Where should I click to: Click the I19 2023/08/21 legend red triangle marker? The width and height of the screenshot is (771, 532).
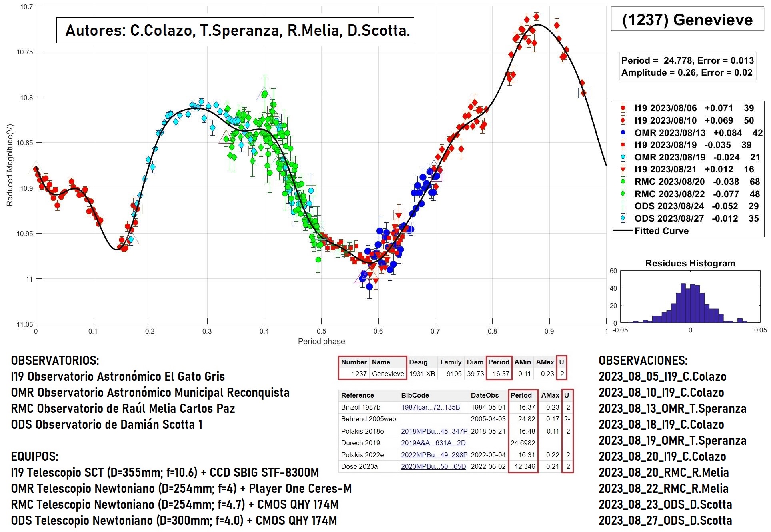coord(623,169)
